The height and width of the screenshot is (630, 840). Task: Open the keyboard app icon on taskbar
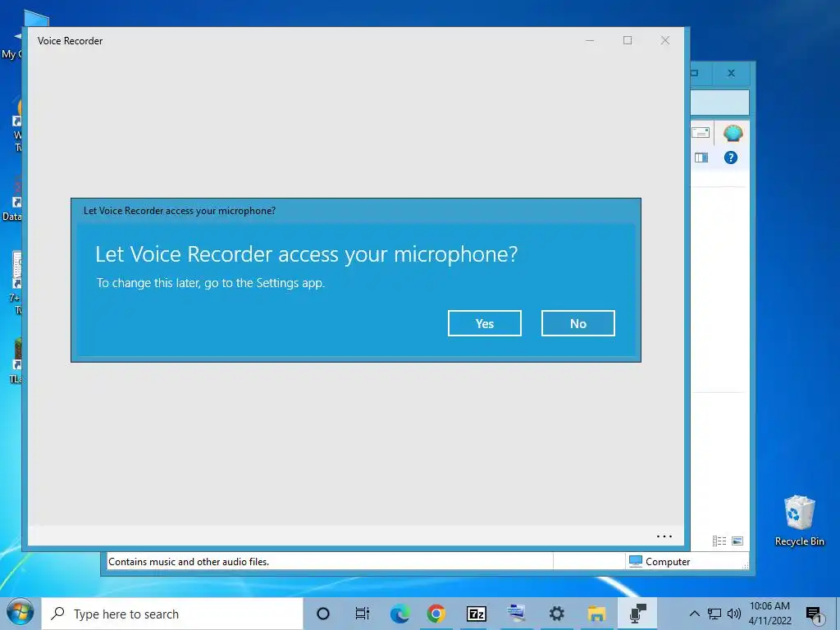tap(517, 614)
